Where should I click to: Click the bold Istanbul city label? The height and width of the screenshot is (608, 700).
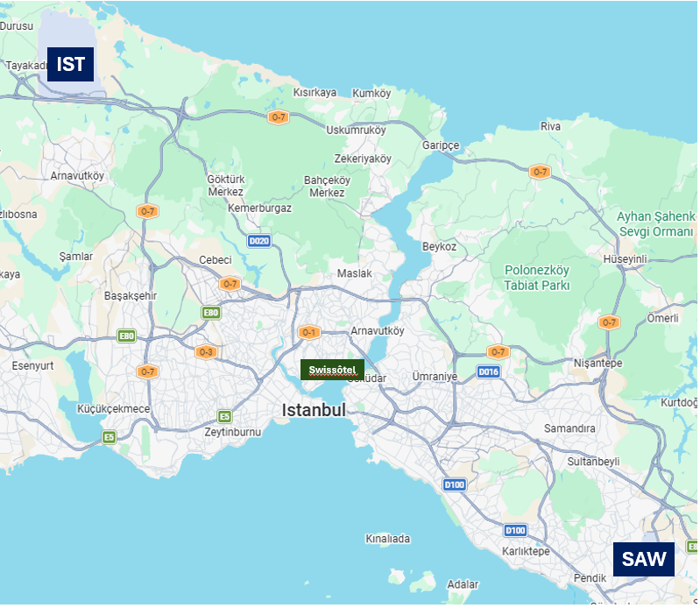coord(314,410)
